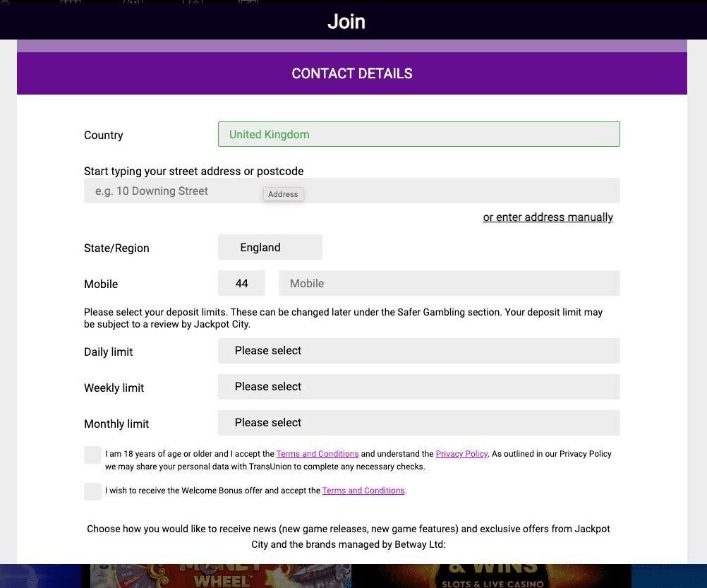
Task: Open Welcome Bonus Terms and Conditions link
Action: pyautogui.click(x=363, y=491)
